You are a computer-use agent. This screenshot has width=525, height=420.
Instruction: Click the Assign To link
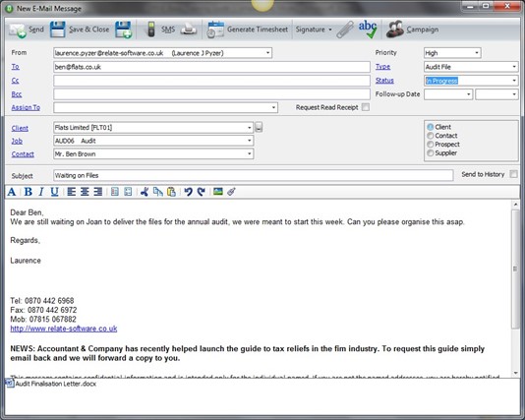point(26,107)
